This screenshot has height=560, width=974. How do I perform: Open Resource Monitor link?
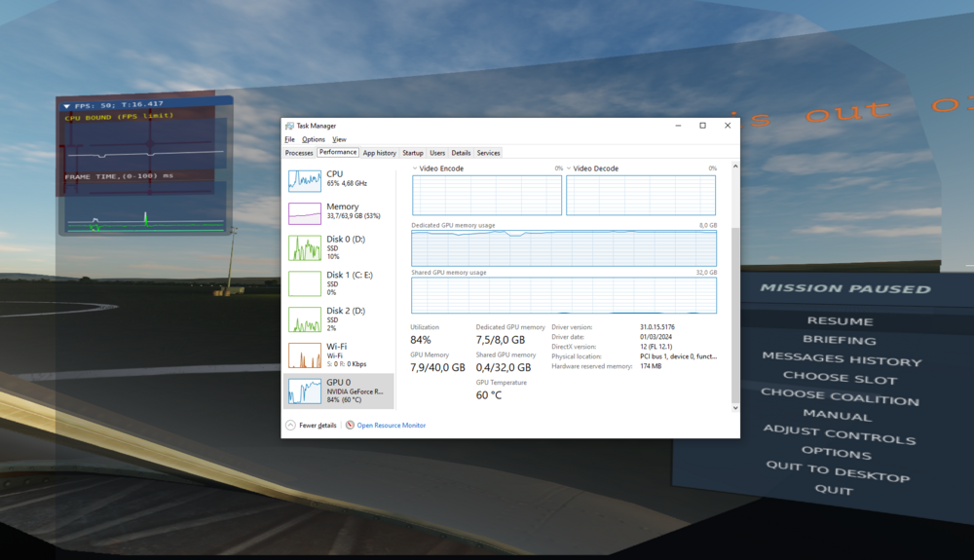click(x=392, y=426)
